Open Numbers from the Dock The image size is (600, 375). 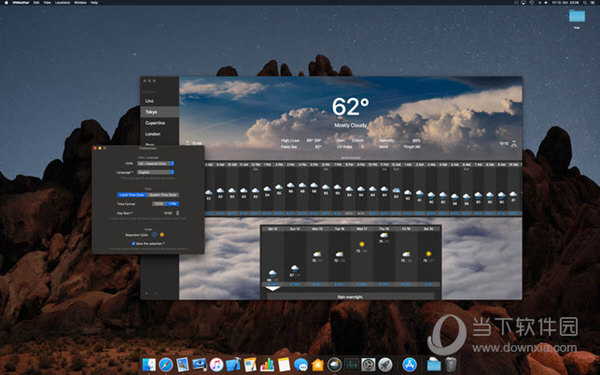(267, 364)
